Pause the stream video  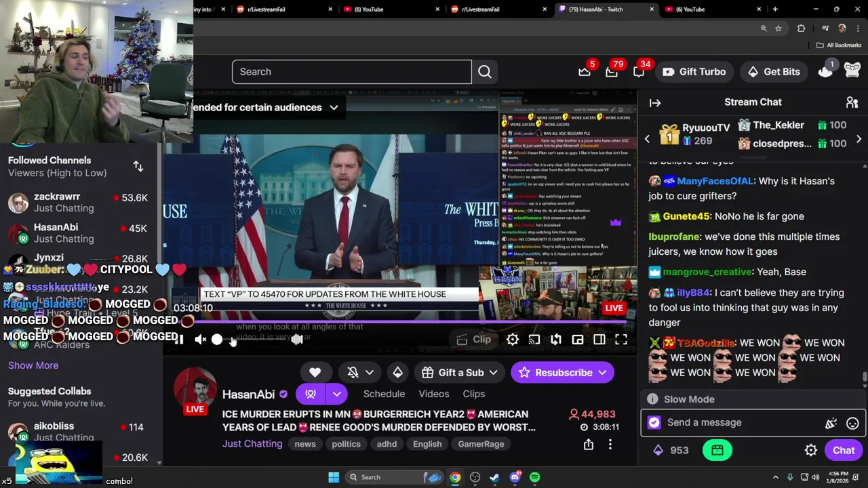click(178, 340)
